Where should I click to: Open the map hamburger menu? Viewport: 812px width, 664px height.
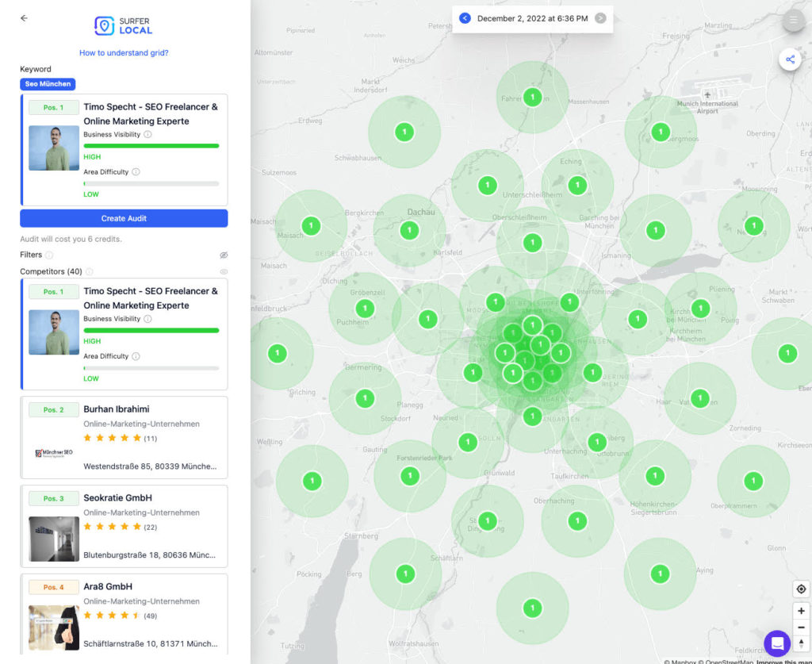pos(793,20)
